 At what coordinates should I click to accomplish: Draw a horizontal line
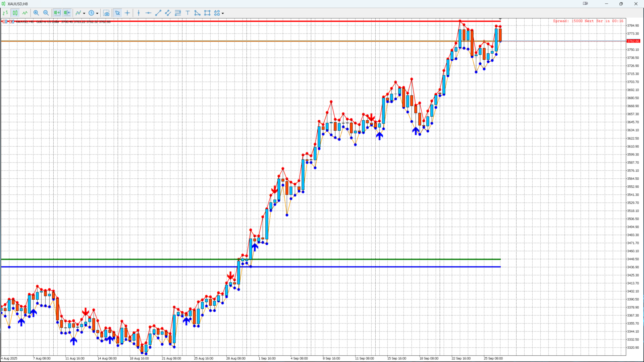pos(148,13)
